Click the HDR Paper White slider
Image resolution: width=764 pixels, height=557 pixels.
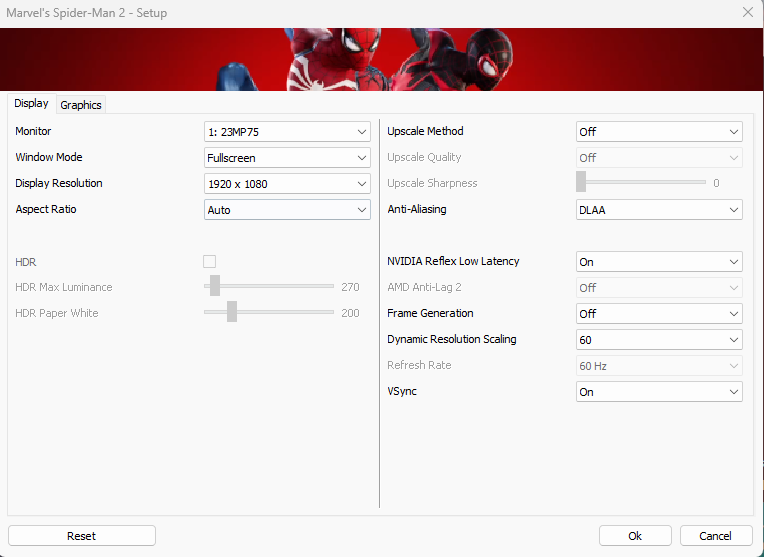(x=269, y=312)
